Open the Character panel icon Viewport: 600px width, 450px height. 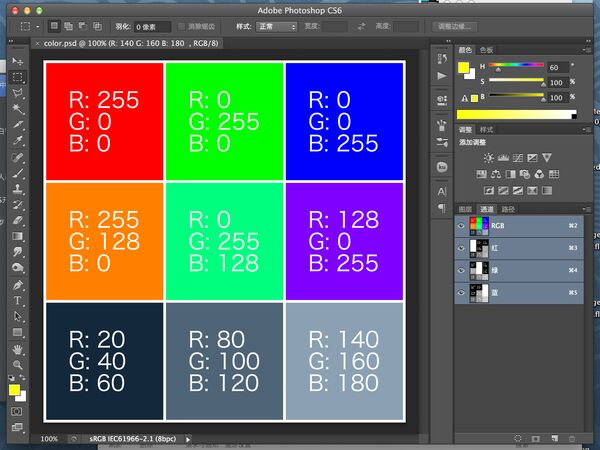tap(442, 190)
